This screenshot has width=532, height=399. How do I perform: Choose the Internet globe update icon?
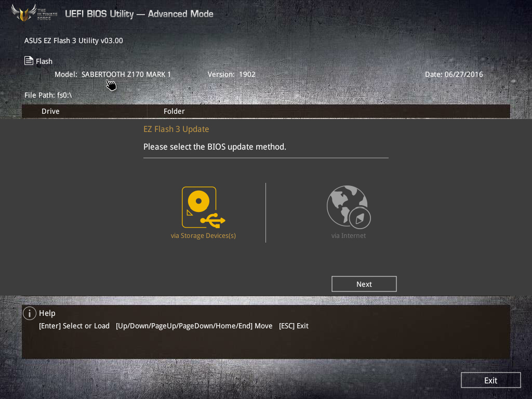tap(349, 207)
